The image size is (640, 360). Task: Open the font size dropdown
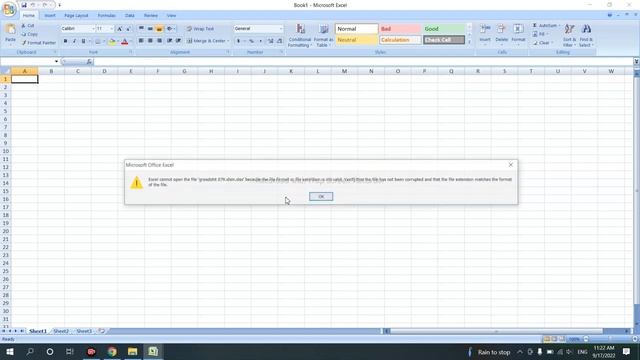(x=111, y=29)
